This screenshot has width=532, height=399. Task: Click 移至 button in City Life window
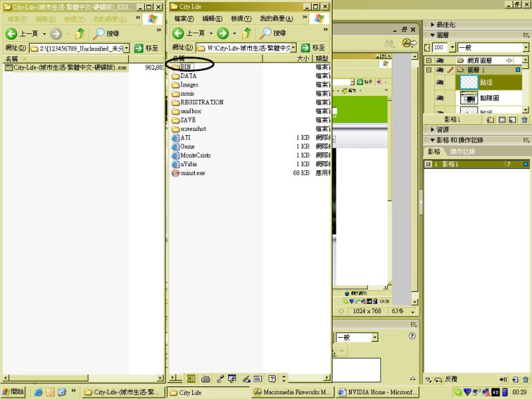[x=313, y=48]
